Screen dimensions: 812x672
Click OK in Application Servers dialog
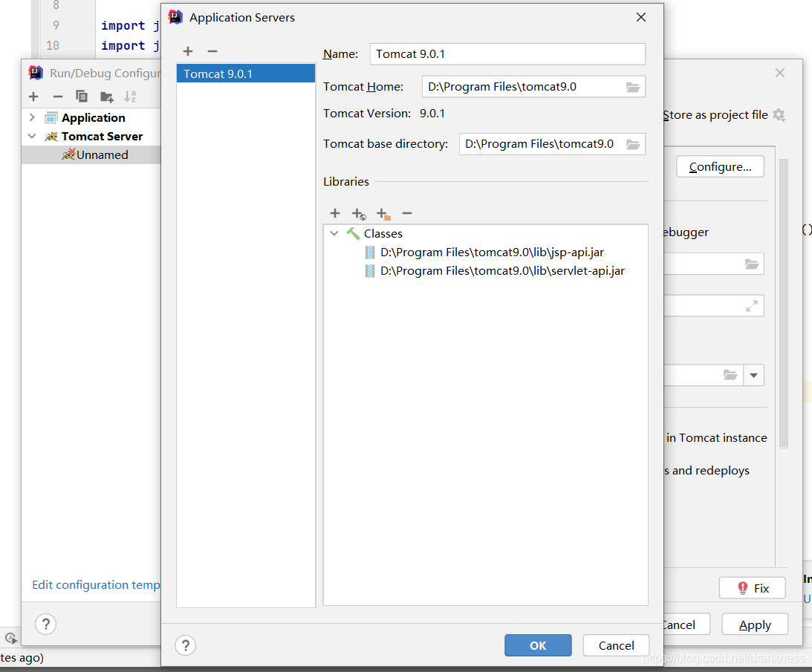pyautogui.click(x=538, y=645)
